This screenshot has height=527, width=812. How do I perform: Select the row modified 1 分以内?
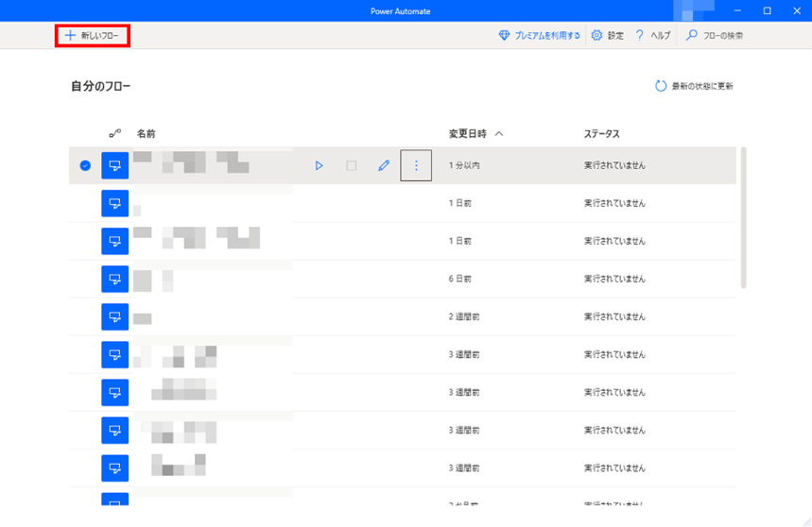point(403,165)
